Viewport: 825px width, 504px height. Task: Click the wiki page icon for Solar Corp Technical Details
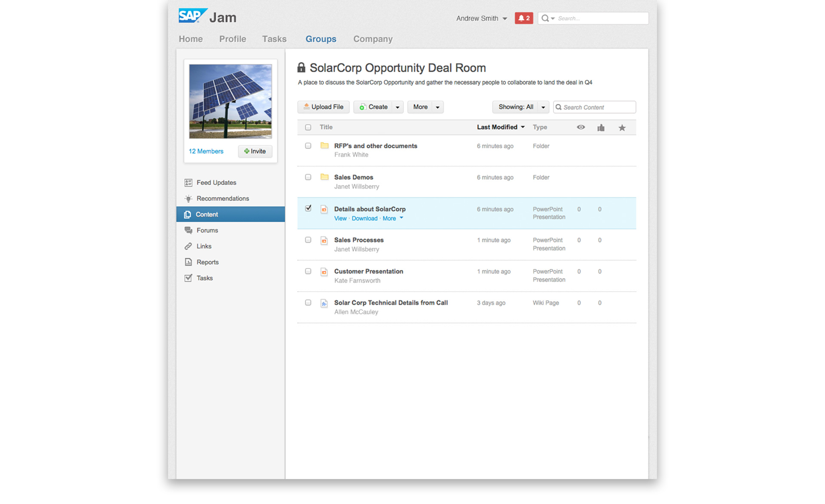(324, 303)
